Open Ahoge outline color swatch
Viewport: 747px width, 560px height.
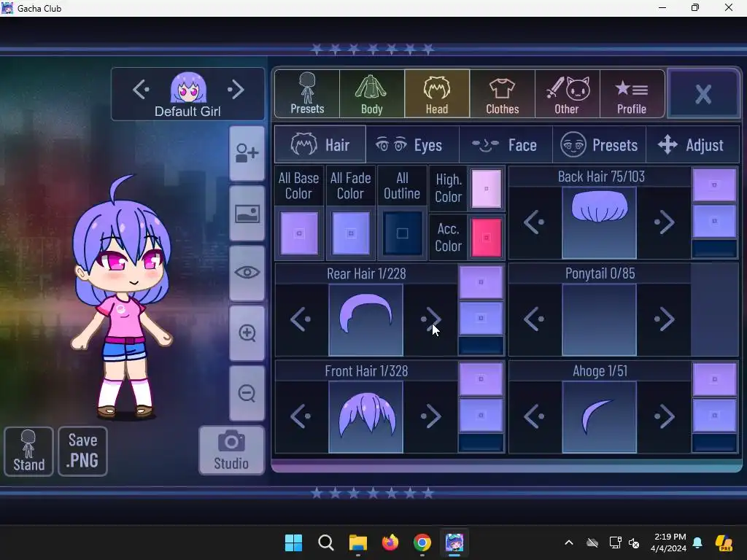(x=714, y=443)
